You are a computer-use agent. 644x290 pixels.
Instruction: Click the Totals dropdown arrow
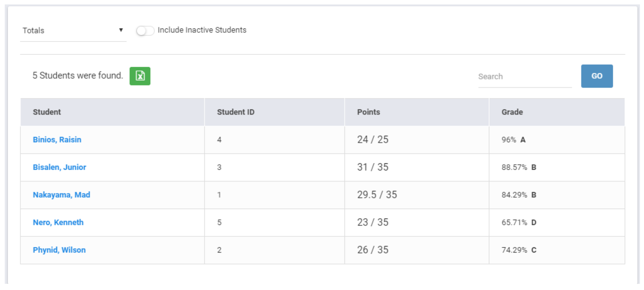(121, 30)
